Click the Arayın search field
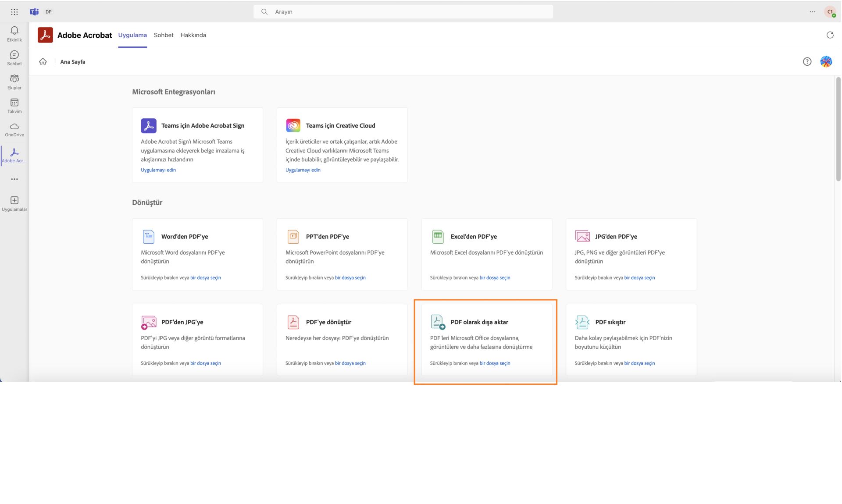The width and height of the screenshot is (842, 504). pos(403,12)
